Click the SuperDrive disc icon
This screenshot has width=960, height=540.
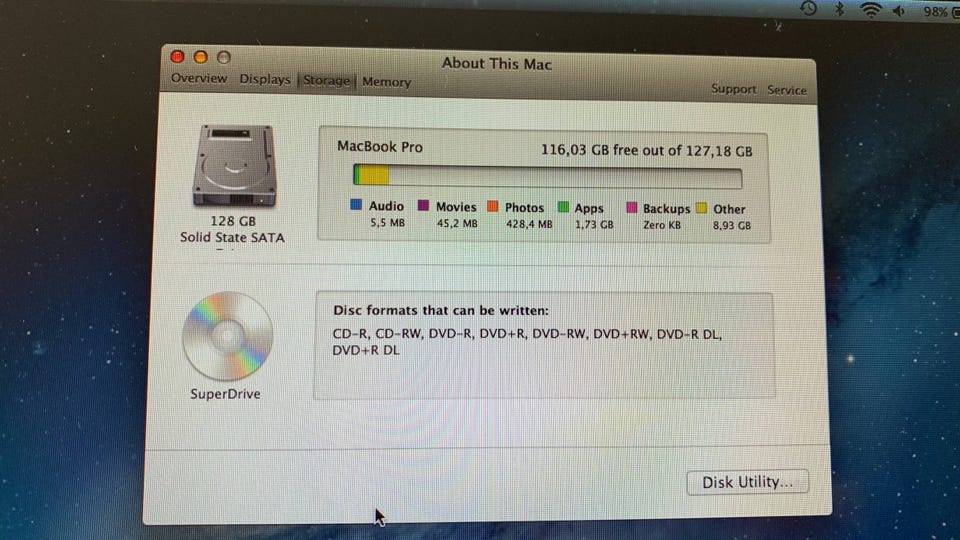[228, 336]
